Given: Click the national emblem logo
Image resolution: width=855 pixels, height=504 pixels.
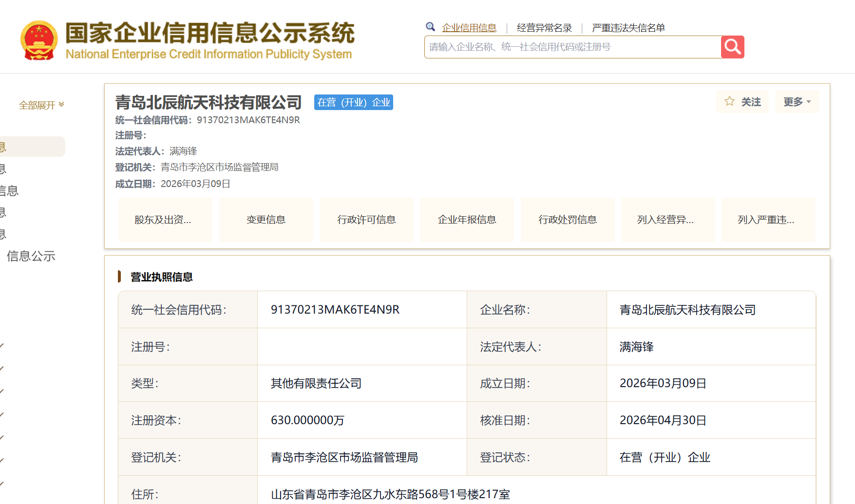Looking at the screenshot, I should coord(39,40).
